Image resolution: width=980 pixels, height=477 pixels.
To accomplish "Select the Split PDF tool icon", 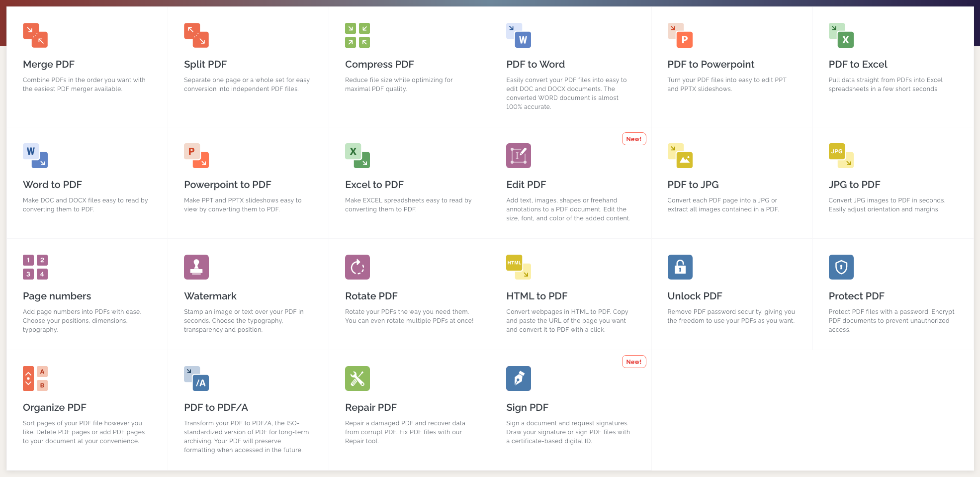I will 196,35.
